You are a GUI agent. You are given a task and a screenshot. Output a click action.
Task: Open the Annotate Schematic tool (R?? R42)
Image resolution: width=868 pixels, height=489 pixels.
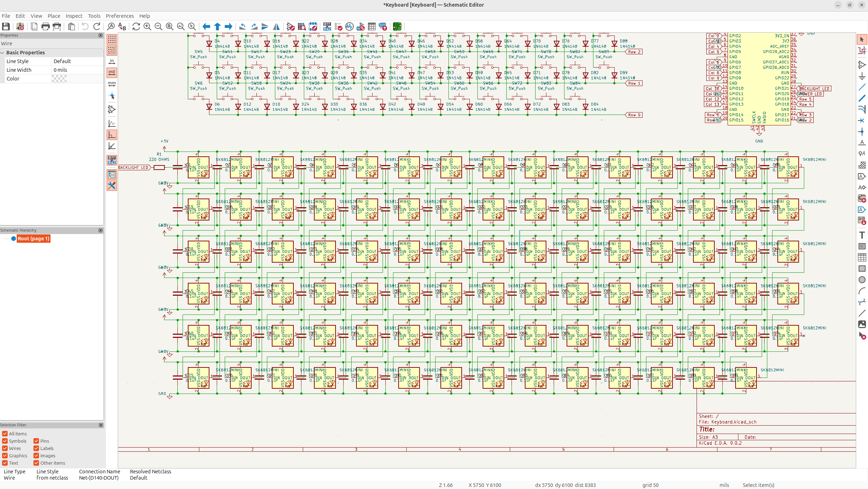tap(327, 26)
